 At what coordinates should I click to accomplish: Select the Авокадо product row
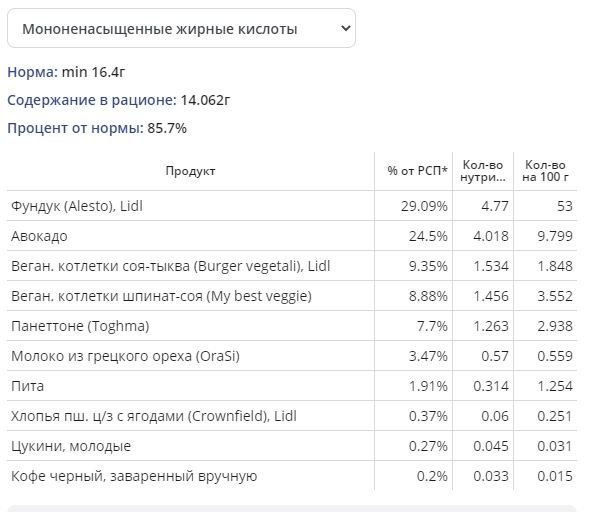[292, 236]
